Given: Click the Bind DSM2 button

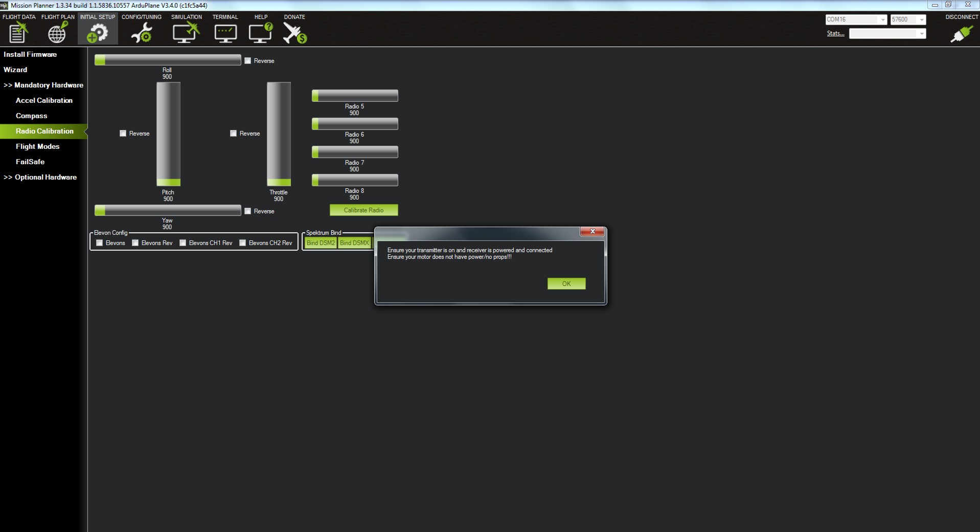Looking at the screenshot, I should tap(321, 243).
